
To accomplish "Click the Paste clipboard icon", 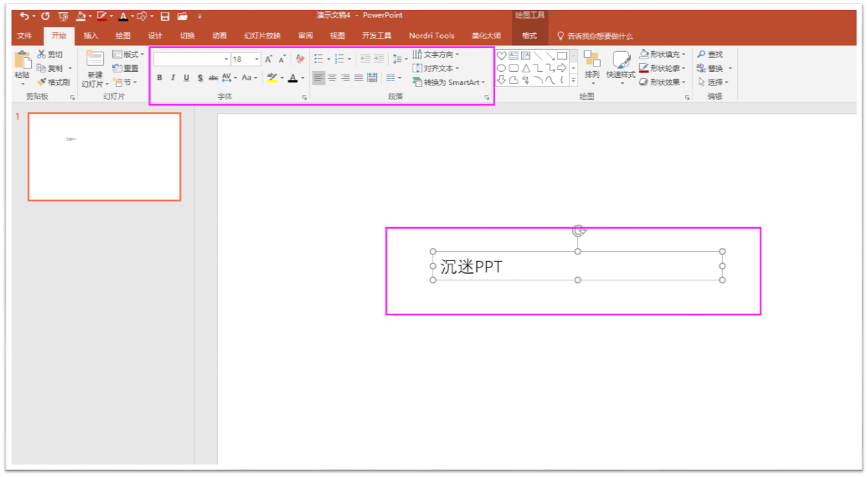I will click(22, 60).
